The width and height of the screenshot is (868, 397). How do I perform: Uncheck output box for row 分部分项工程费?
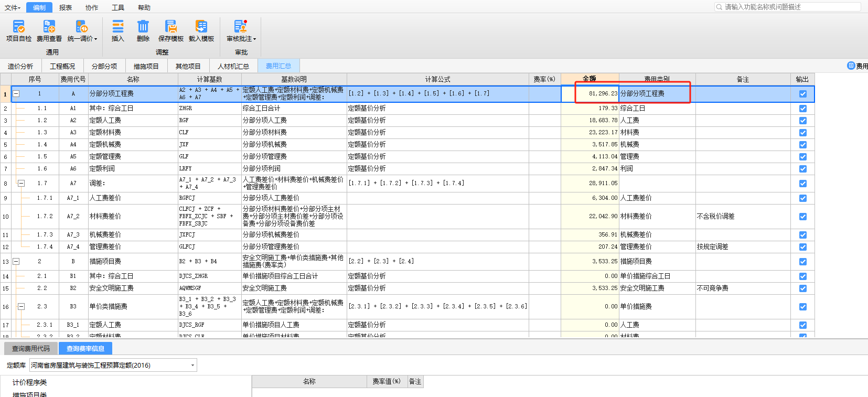(802, 94)
